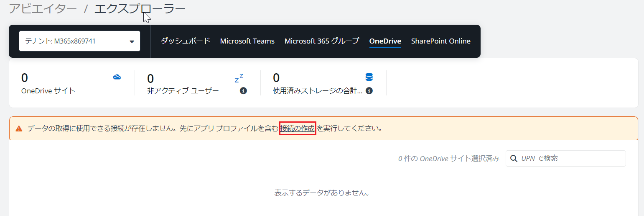Show info for 使用済みストレージの合計

(369, 91)
